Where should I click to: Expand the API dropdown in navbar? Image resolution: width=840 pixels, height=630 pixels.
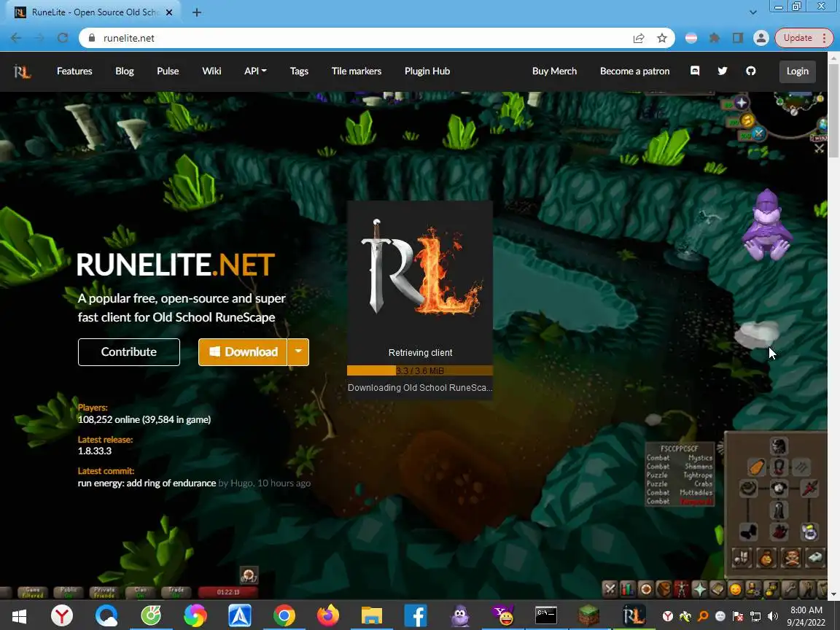tap(255, 71)
